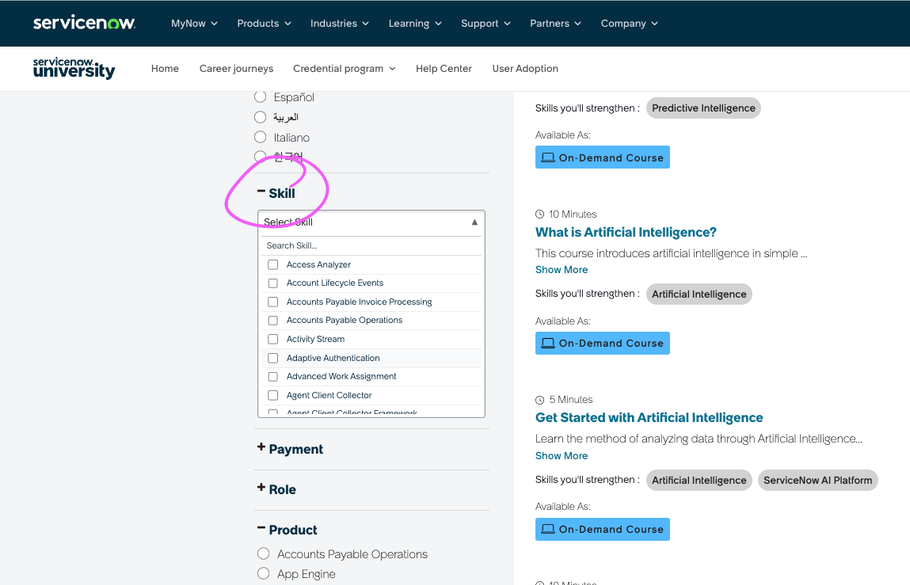
Task: Close the Select Skill dropdown
Action: pos(474,222)
